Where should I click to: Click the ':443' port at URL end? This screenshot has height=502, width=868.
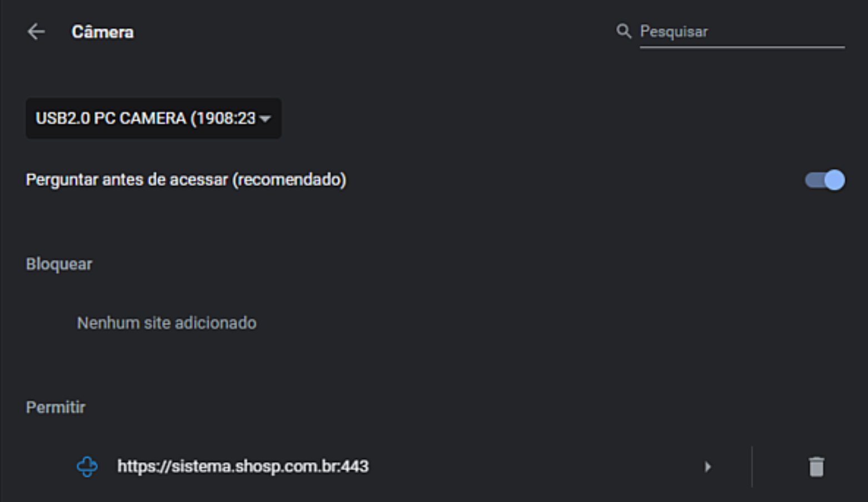click(353, 466)
